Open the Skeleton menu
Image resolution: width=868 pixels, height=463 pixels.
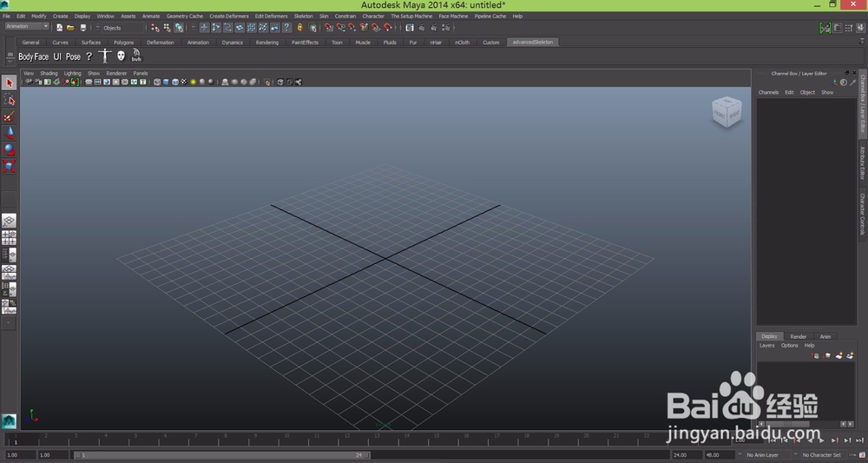click(x=303, y=16)
